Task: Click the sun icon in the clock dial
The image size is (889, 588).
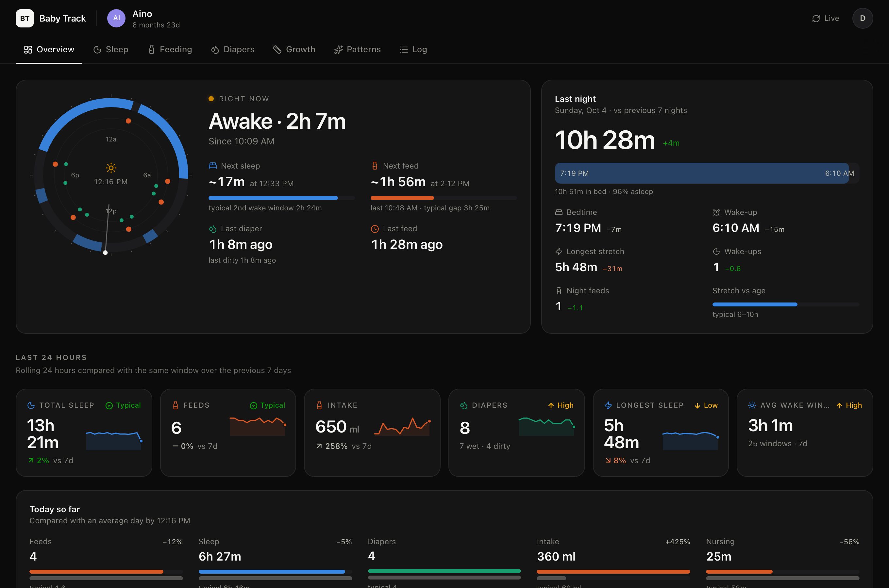Action: (x=111, y=168)
